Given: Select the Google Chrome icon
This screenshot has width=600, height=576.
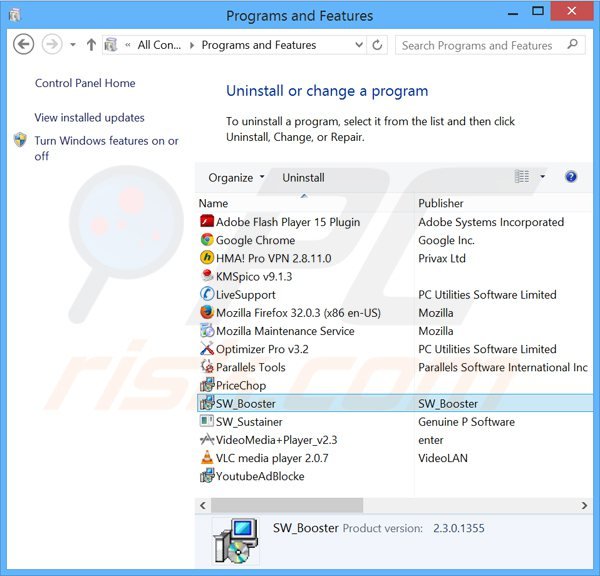Looking at the screenshot, I should (207, 240).
